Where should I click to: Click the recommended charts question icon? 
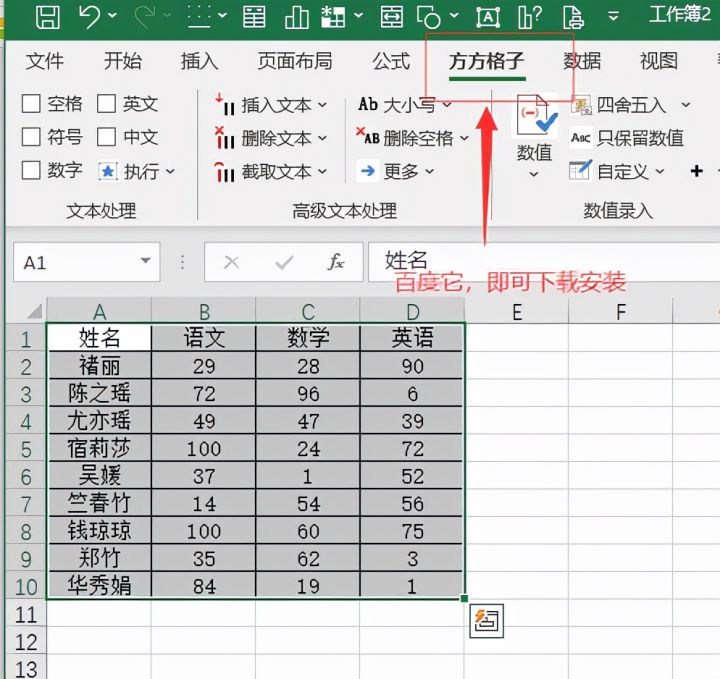pos(529,17)
